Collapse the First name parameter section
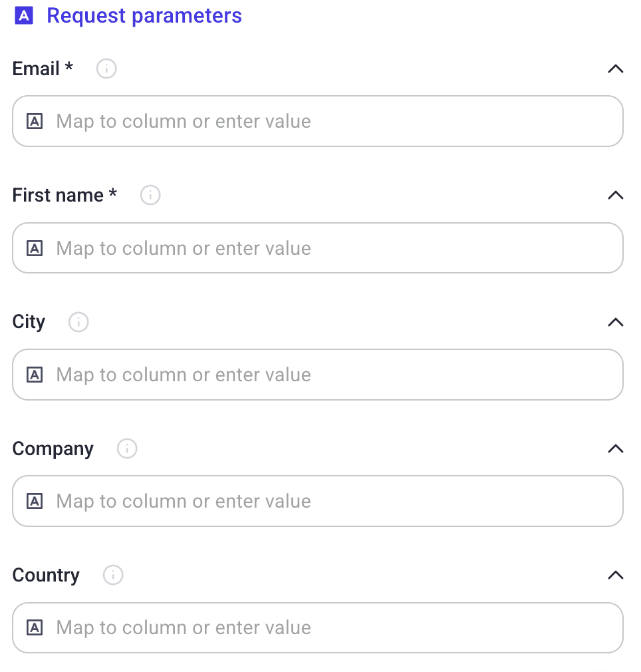The width and height of the screenshot is (641, 672). [616, 195]
